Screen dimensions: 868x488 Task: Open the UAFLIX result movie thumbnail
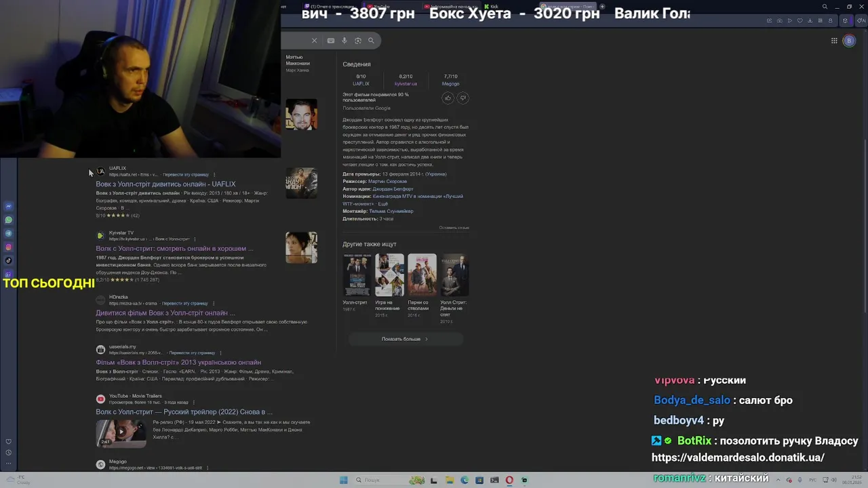pos(301,183)
